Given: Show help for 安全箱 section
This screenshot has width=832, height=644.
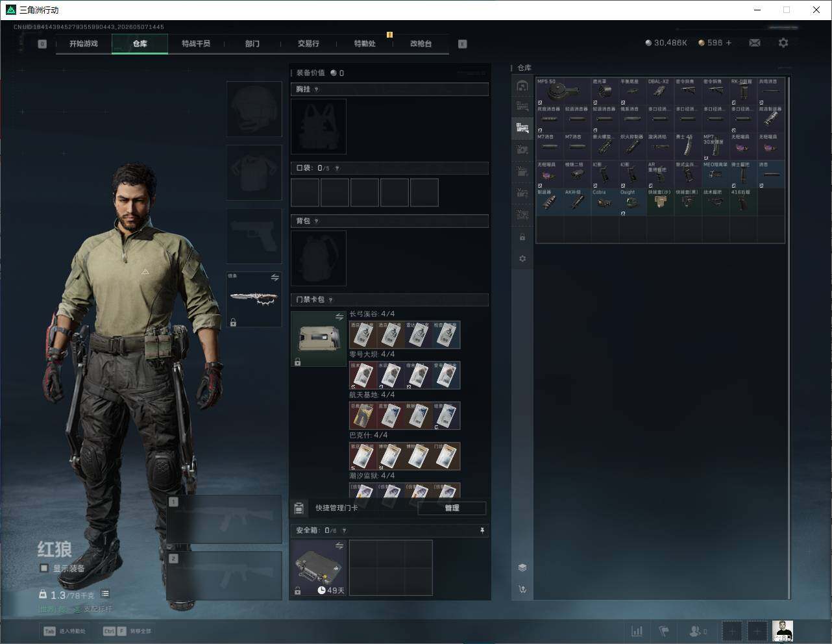Looking at the screenshot, I should coord(344,530).
